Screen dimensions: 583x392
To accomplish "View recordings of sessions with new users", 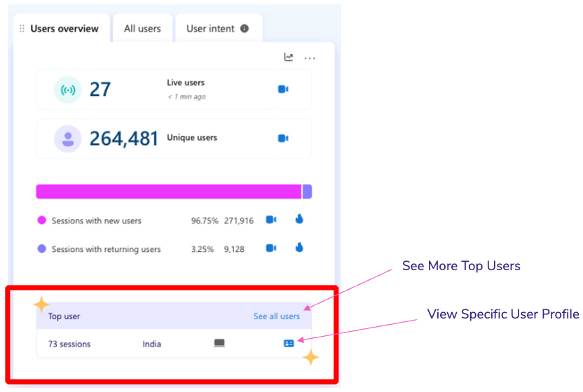I will [x=271, y=220].
